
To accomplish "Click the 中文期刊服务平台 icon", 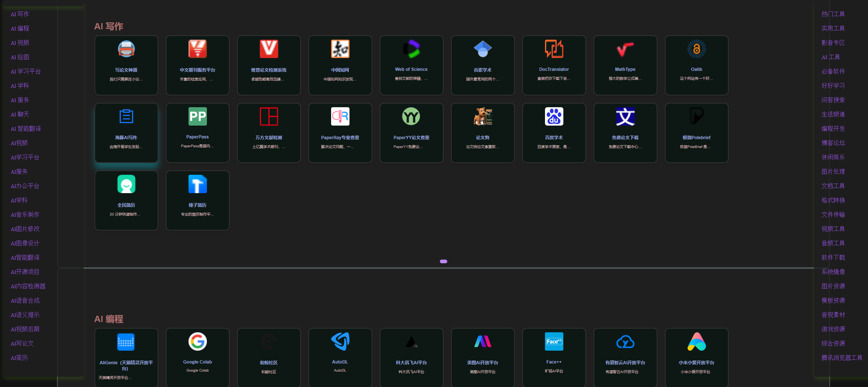I will (x=197, y=49).
